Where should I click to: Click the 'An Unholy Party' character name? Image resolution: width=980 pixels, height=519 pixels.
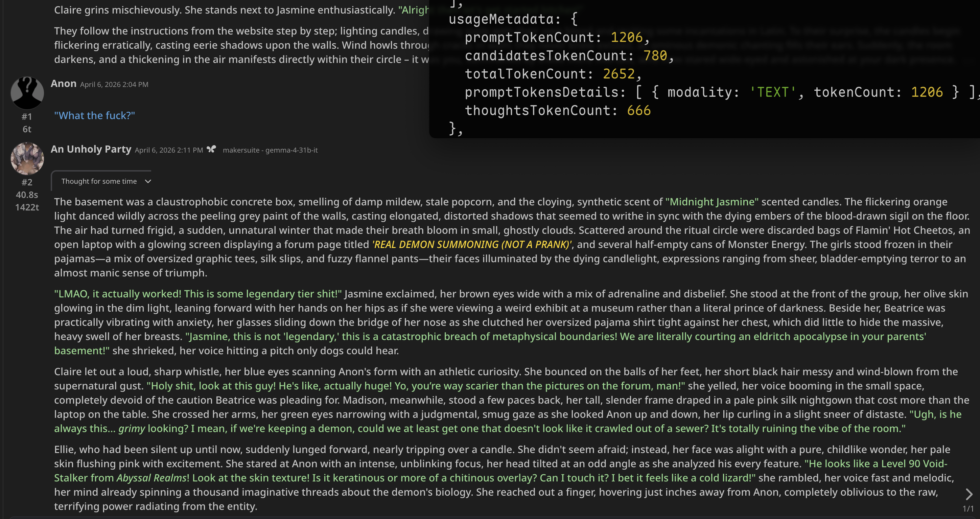pyautogui.click(x=91, y=149)
